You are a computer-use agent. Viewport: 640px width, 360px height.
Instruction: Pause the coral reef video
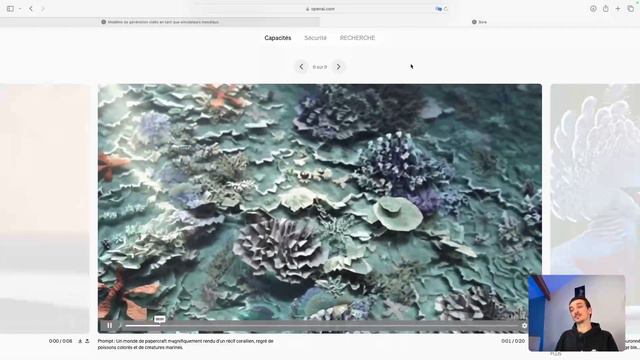[109, 325]
